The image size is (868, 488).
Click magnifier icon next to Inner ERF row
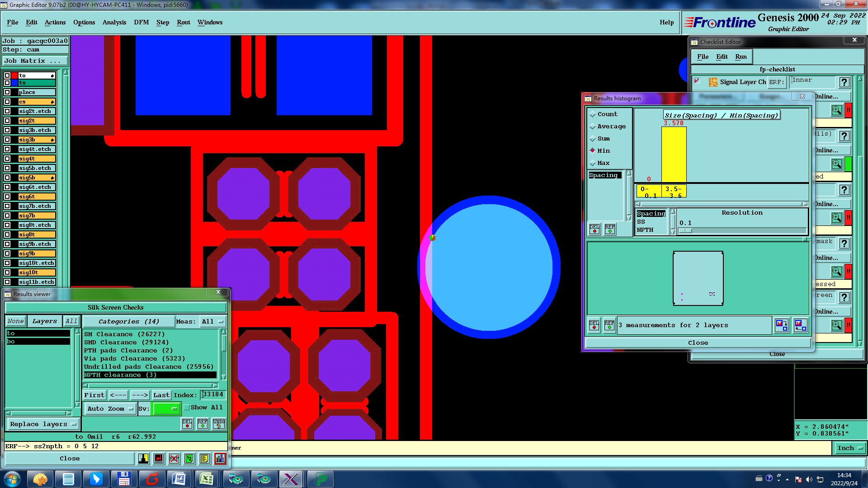click(x=836, y=110)
